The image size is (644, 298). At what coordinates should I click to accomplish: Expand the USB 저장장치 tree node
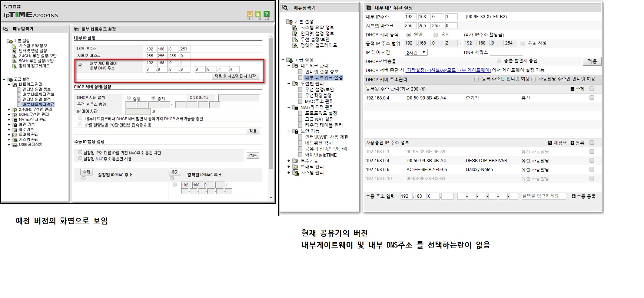(x=9, y=145)
